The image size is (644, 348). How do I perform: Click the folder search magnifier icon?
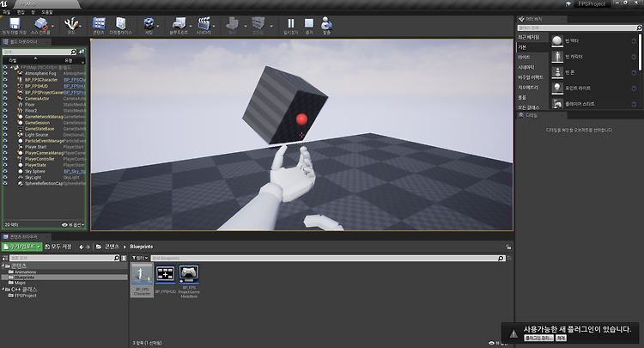(x=117, y=258)
